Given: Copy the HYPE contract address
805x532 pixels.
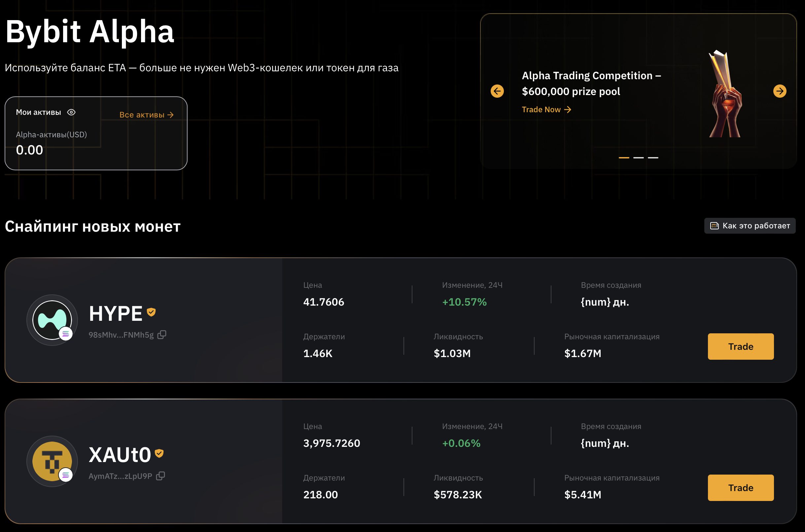Looking at the screenshot, I should (x=162, y=335).
